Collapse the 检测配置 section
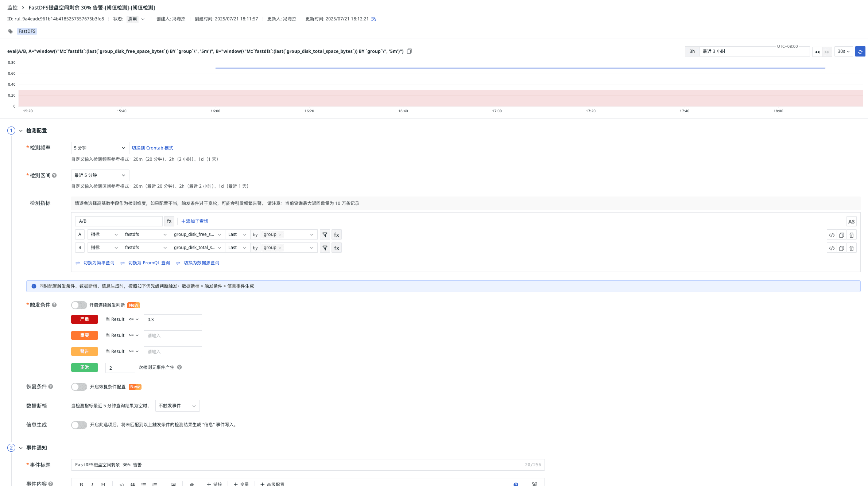This screenshot has width=868, height=486. click(x=21, y=131)
